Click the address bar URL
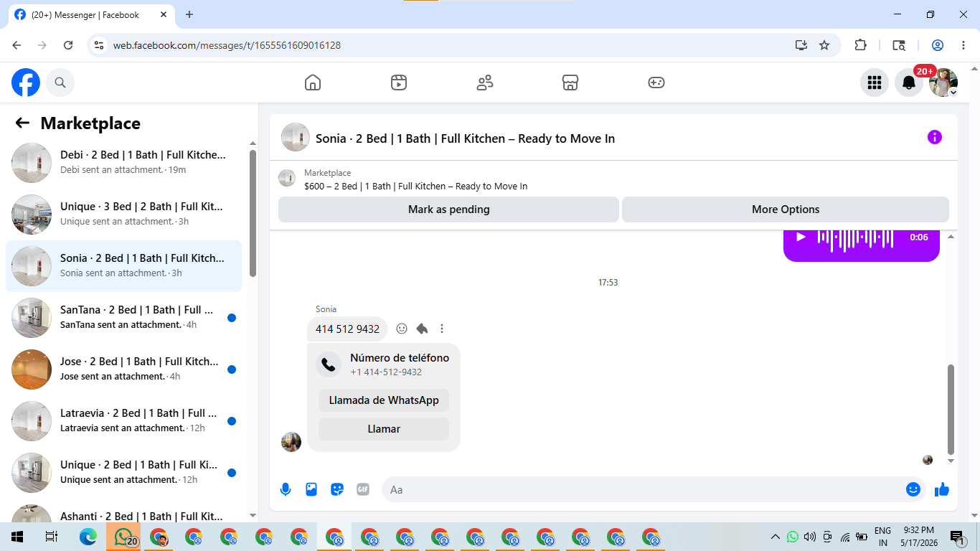The width and height of the screenshot is (980, 551). 227,45
